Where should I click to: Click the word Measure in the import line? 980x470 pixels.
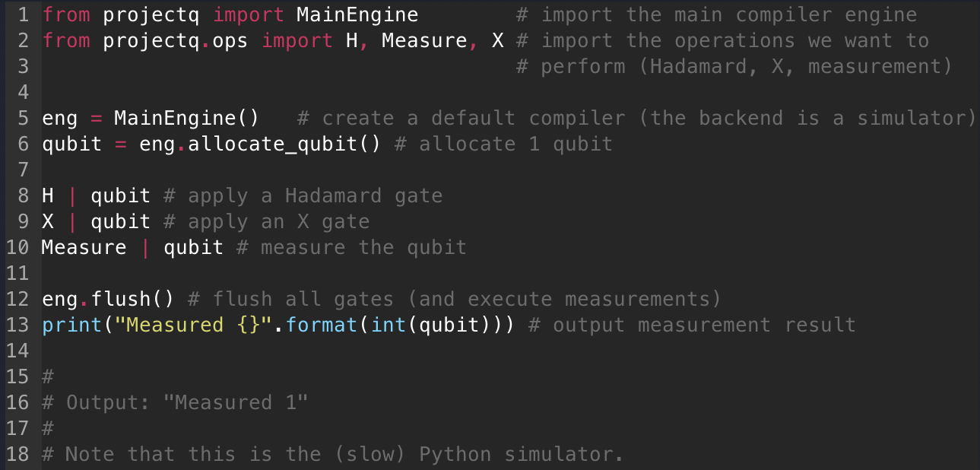pyautogui.click(x=423, y=40)
